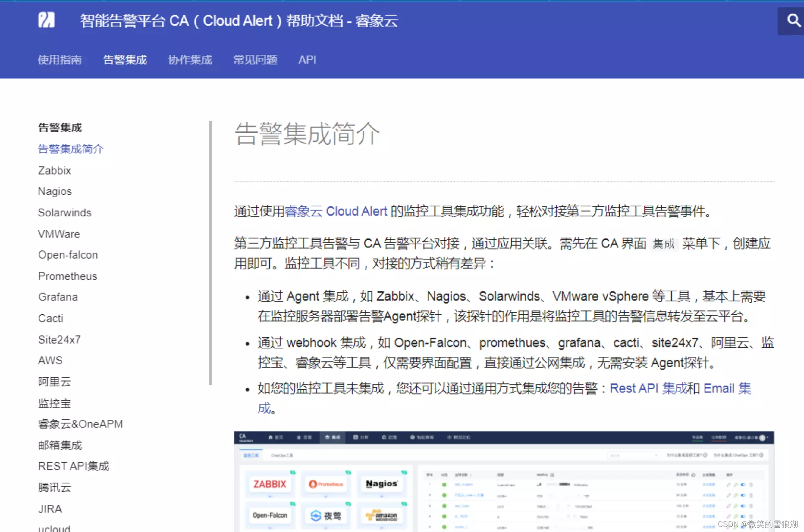804x532 pixels.
Task: Select 阿里云 in sidebar list
Action: click(x=54, y=381)
